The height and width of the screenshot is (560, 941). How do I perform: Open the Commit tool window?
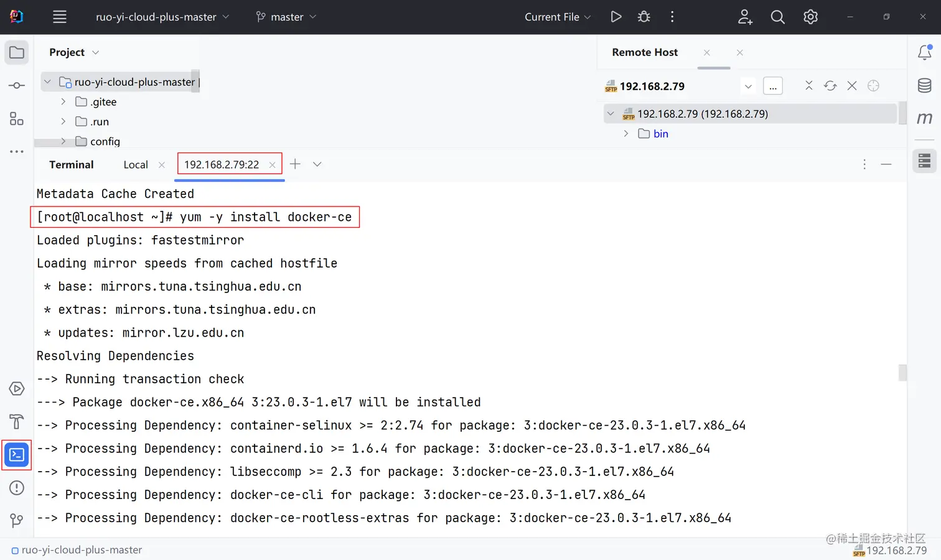pos(17,85)
